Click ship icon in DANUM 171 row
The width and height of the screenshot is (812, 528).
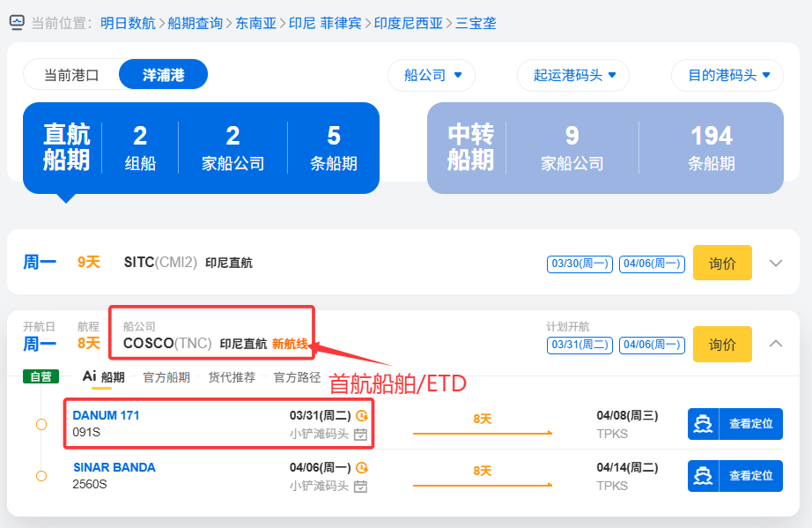703,424
